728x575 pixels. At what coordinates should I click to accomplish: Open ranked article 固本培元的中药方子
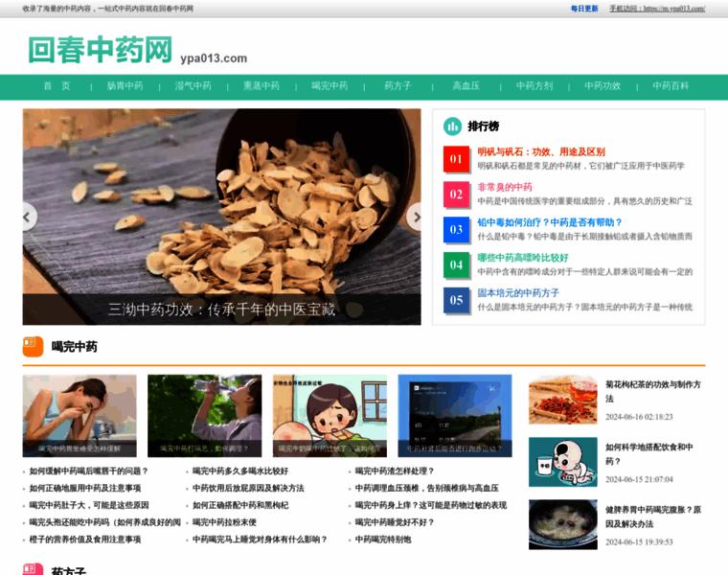[518, 293]
